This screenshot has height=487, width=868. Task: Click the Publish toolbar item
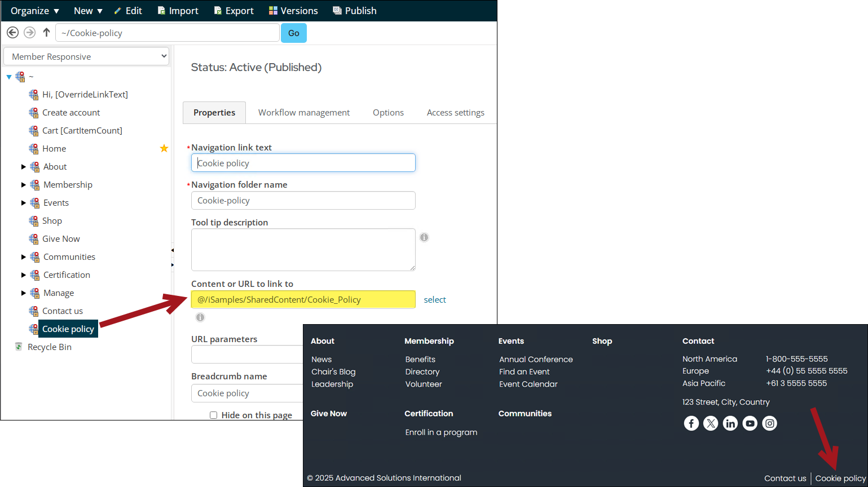coord(355,11)
